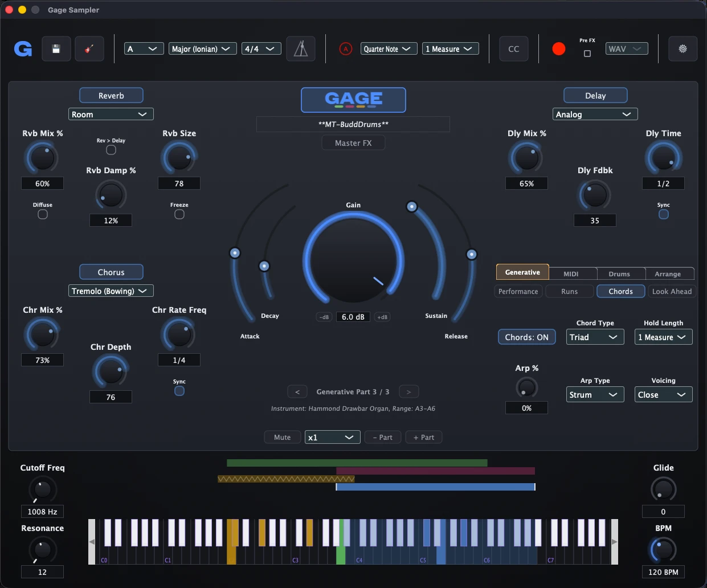
Task: Click the Arp % knob
Action: pyautogui.click(x=526, y=388)
